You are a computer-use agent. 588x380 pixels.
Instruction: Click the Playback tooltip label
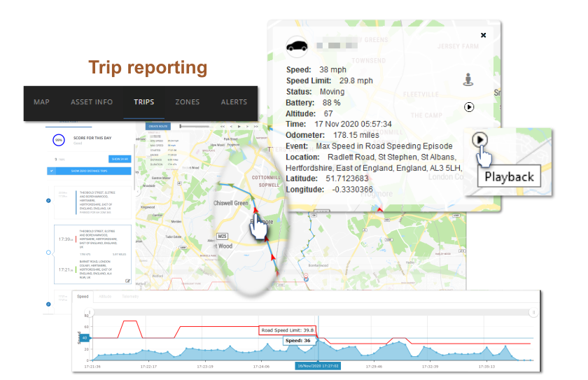509,176
